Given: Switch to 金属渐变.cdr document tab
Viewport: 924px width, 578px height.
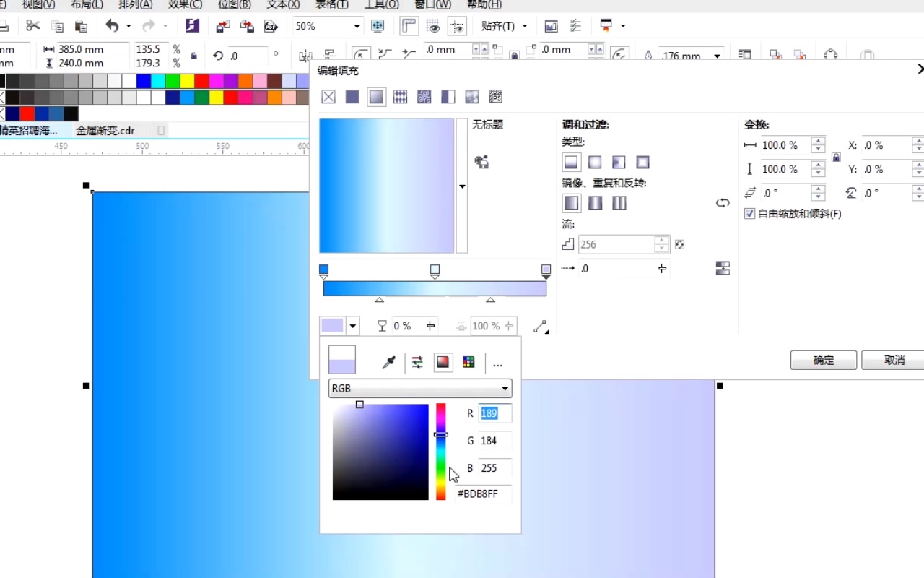Looking at the screenshot, I should [105, 131].
